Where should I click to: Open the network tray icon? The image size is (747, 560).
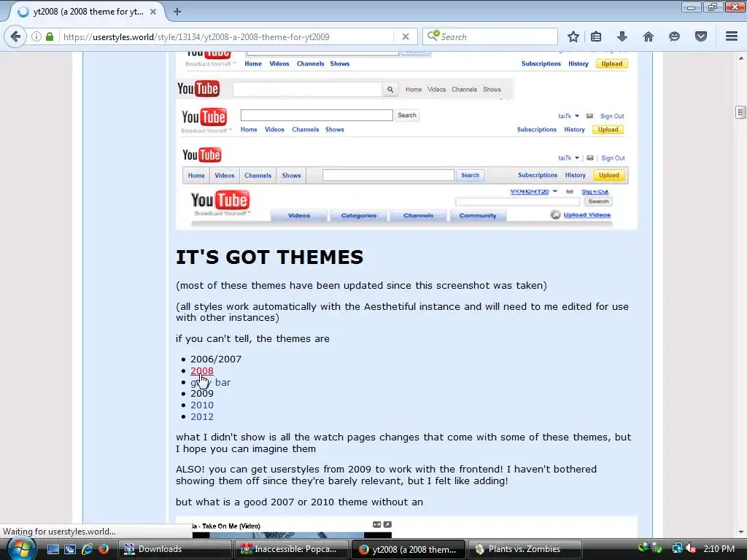tap(676, 549)
